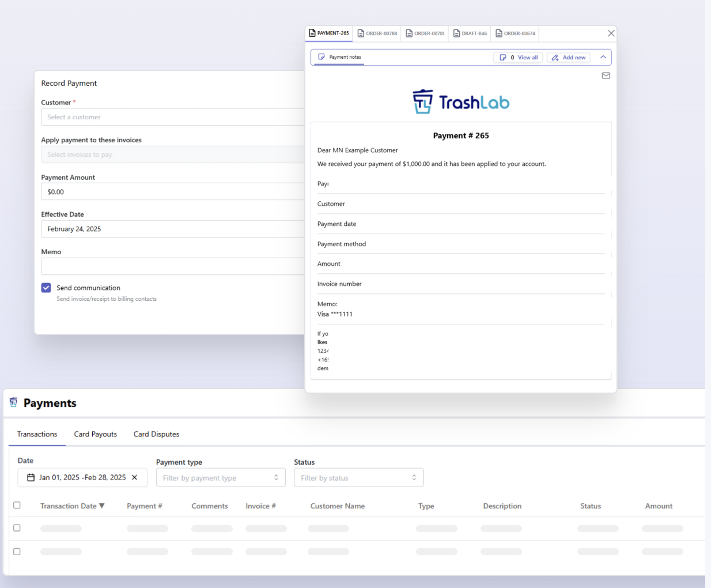The height and width of the screenshot is (588, 711).
Task: Add new payment note
Action: 568,58
